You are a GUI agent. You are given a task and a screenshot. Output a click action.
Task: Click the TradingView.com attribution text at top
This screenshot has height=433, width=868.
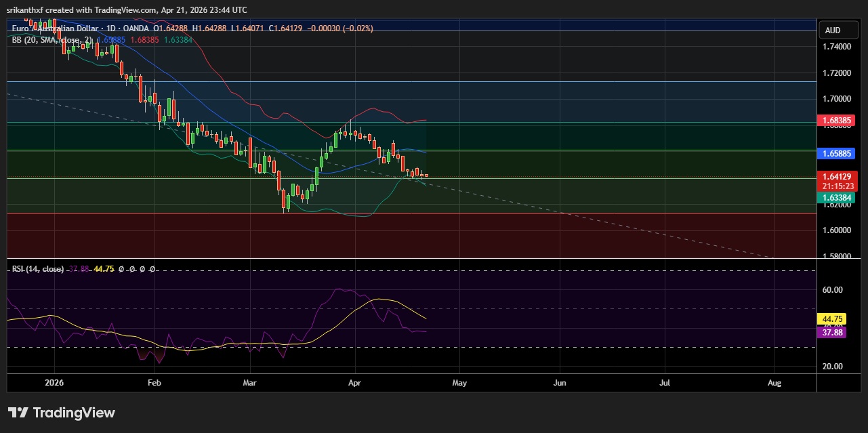click(x=127, y=10)
